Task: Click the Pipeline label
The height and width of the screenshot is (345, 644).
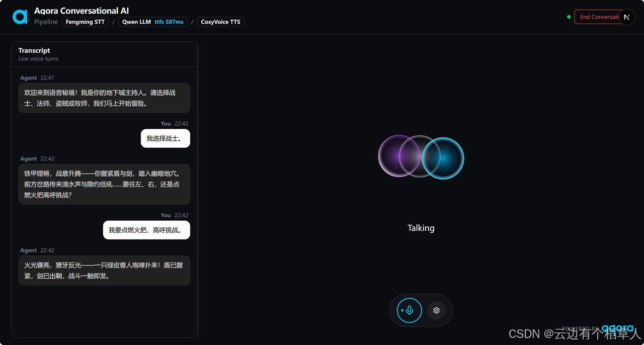Action: click(x=46, y=22)
